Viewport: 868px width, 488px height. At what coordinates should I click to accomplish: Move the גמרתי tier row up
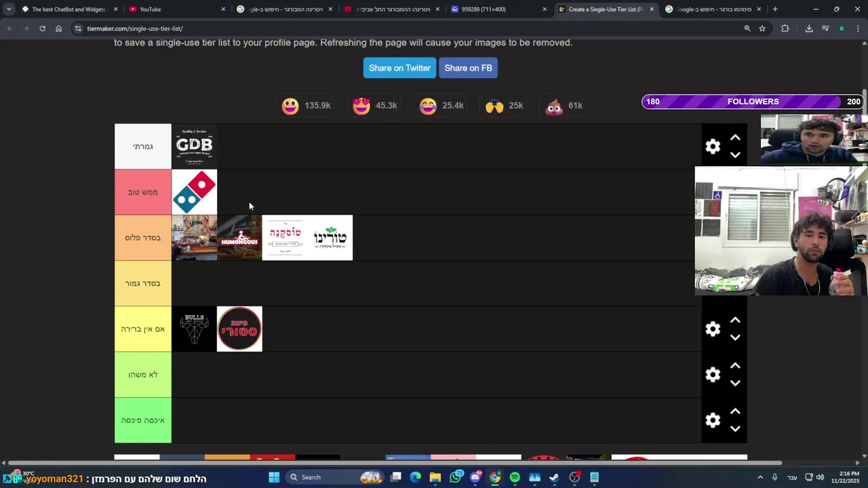[x=735, y=138]
